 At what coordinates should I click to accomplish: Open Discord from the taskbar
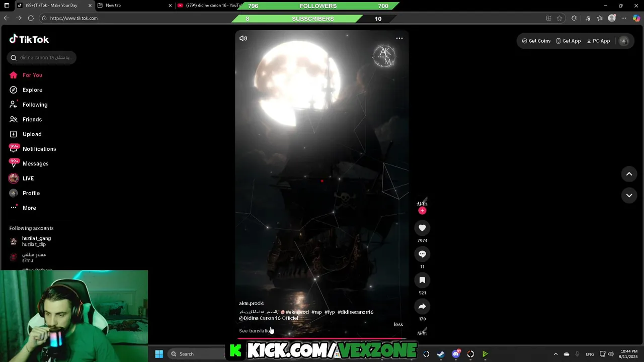point(456,354)
